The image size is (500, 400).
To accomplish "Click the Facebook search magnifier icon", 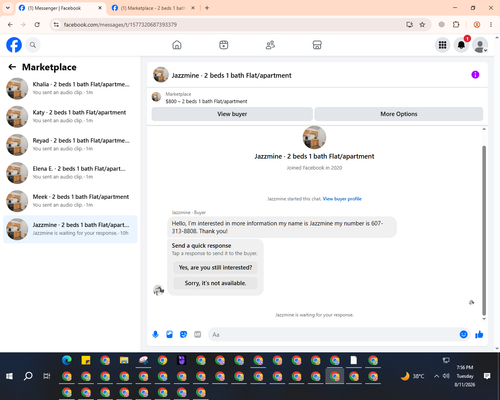I will pos(33,45).
